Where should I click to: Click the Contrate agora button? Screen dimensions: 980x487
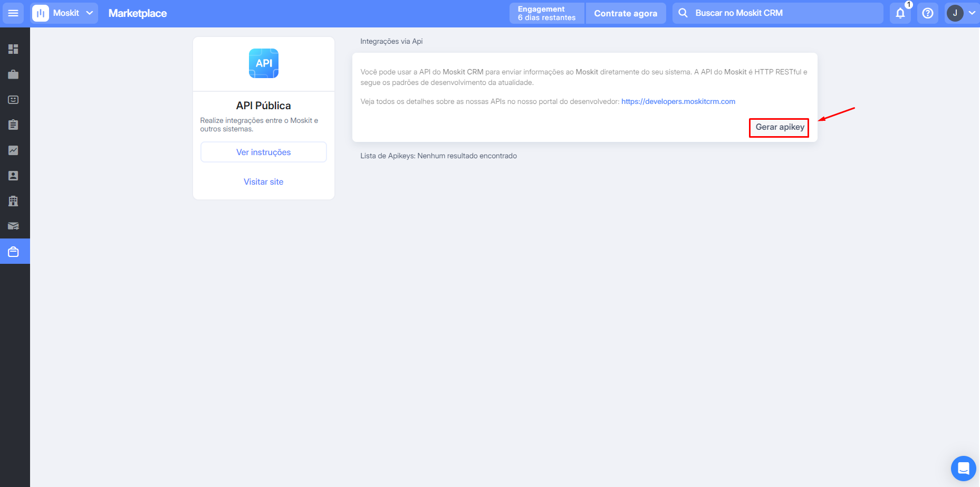click(x=626, y=13)
